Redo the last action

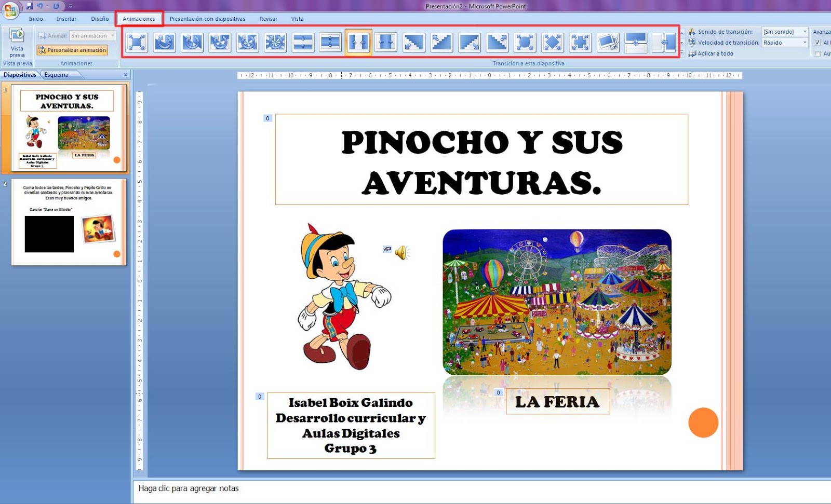56,6
